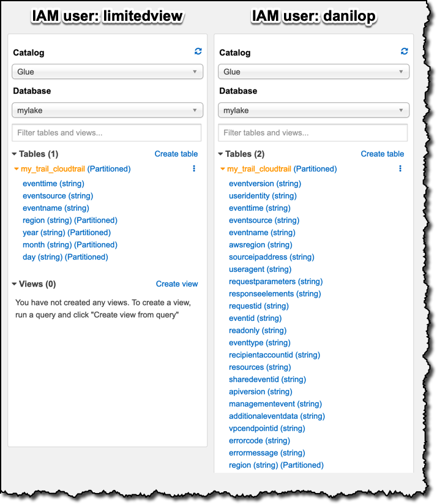The width and height of the screenshot is (437, 504).
Task: Select vpcendpointid (string) column
Action: [x=267, y=428]
